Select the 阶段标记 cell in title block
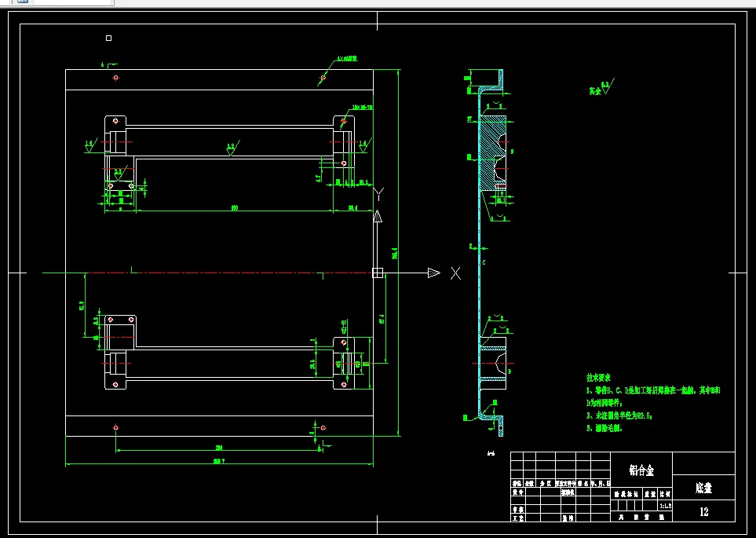Screen dimensions: 756x538 click(x=627, y=494)
